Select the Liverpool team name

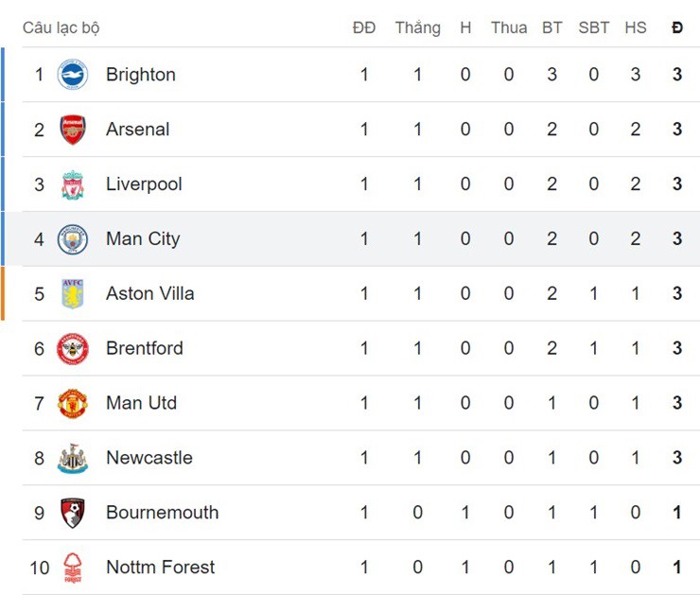tap(144, 184)
